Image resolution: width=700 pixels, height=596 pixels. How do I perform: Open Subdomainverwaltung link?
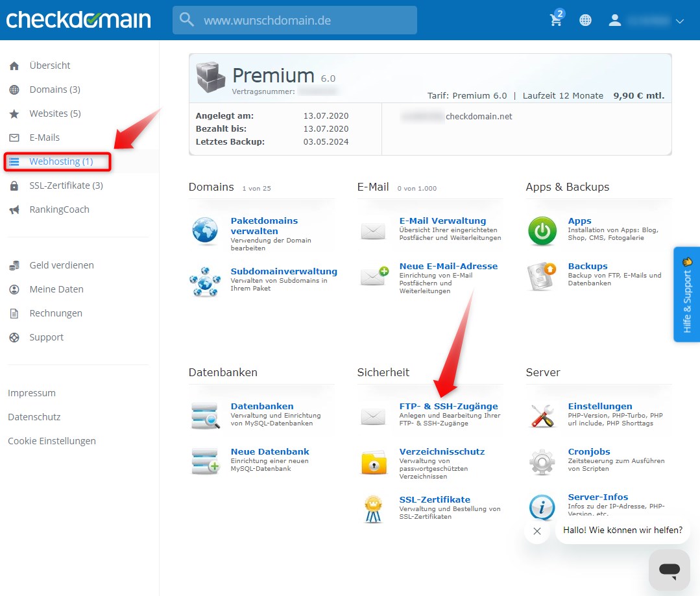(284, 272)
